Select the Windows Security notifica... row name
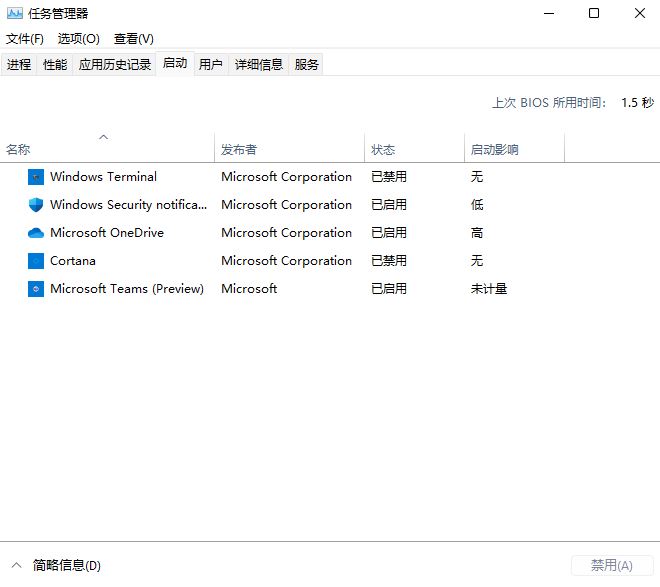Viewport: 660px width, 587px height. click(x=128, y=205)
